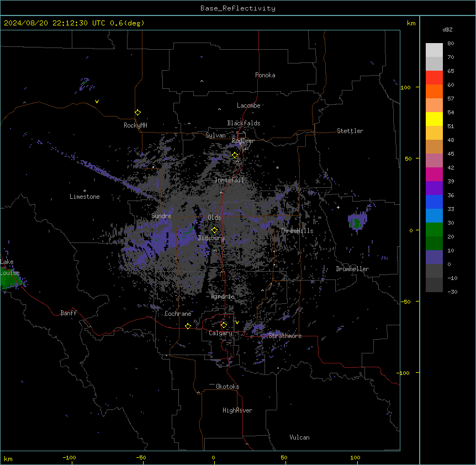Select the HighRiver label
Image resolution: width=476 pixels, height=465 pixels.
point(237,410)
